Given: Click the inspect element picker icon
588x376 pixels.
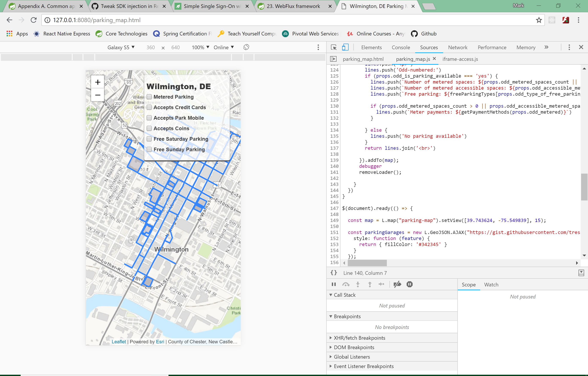Looking at the screenshot, I should tap(334, 47).
